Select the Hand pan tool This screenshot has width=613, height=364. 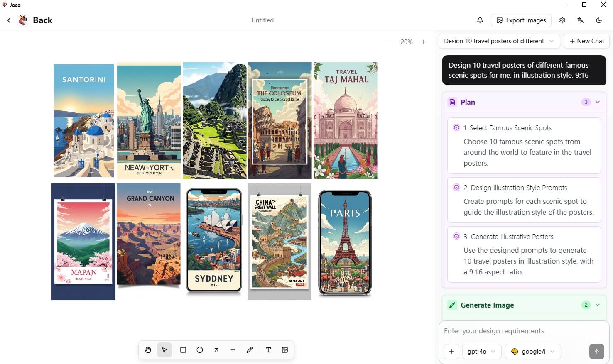click(x=148, y=350)
